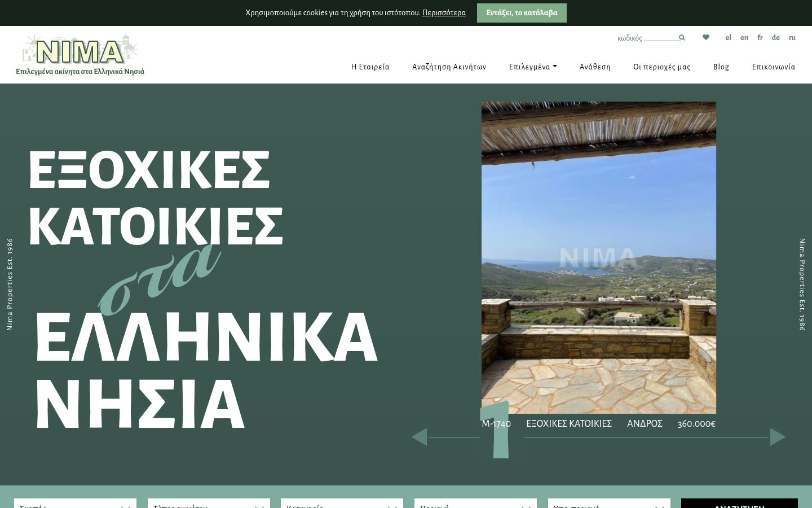Switch language to fr
Image resolution: width=812 pixels, height=508 pixels.
(x=760, y=38)
